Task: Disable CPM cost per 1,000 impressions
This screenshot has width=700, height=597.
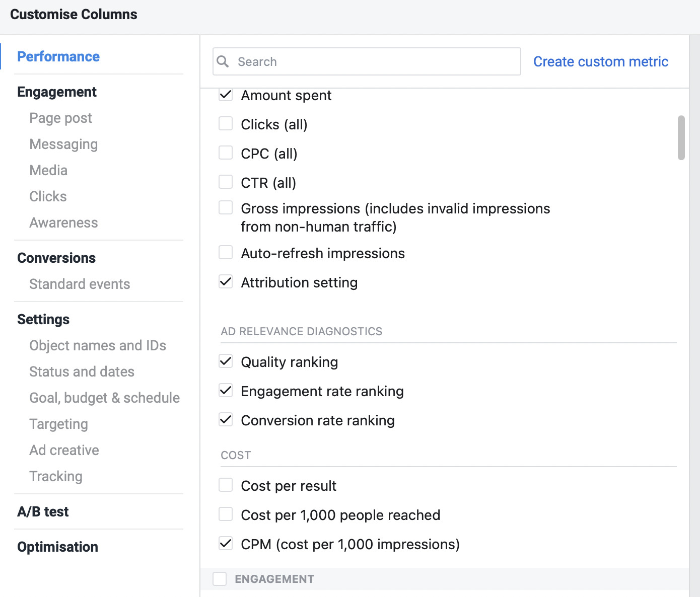Action: point(225,543)
